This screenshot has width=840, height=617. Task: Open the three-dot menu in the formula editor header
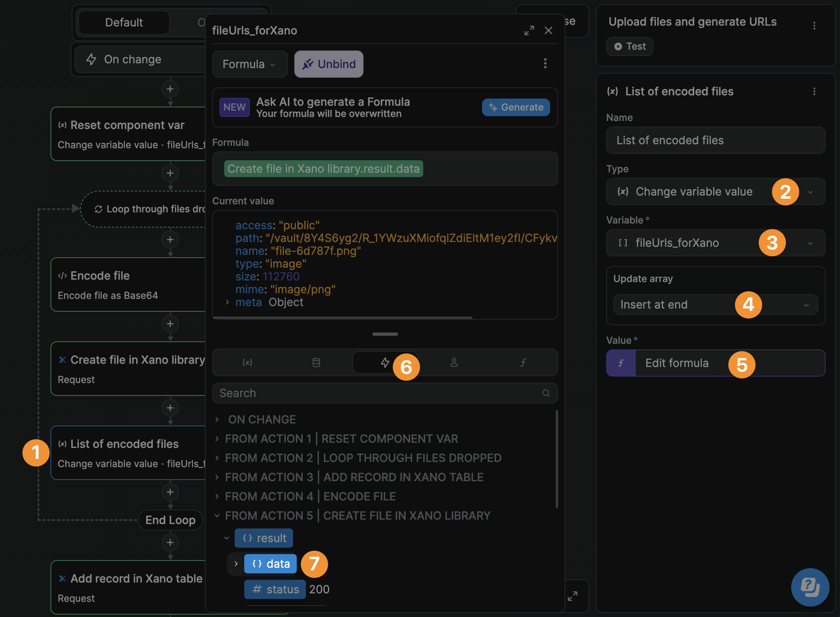(545, 64)
